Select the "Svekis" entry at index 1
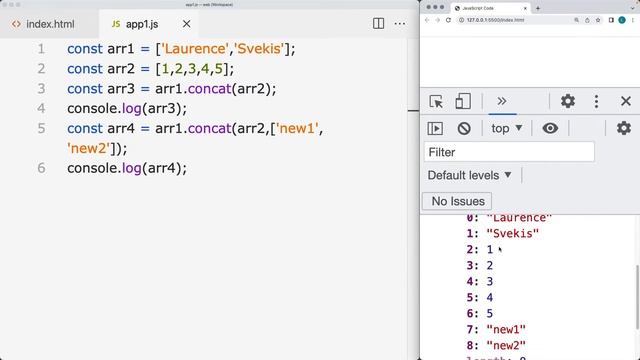Viewport: 640px width, 360px height. [502, 233]
